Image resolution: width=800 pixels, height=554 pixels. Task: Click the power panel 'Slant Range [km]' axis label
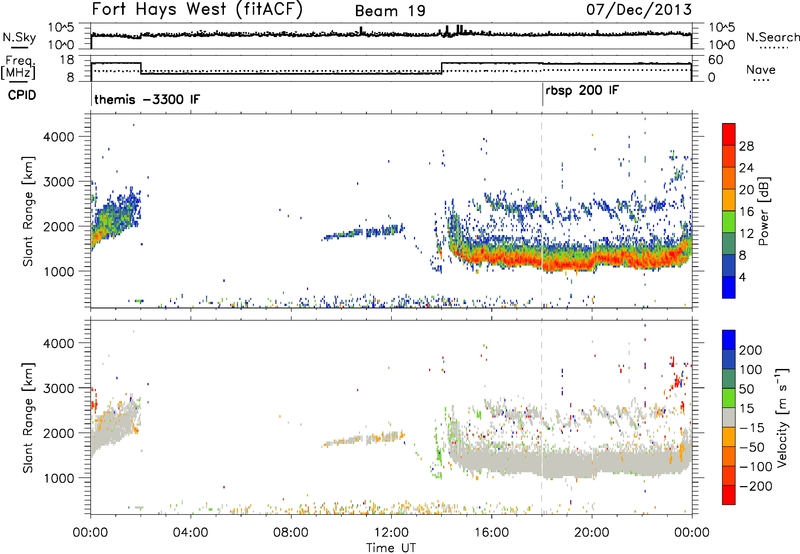28,211
